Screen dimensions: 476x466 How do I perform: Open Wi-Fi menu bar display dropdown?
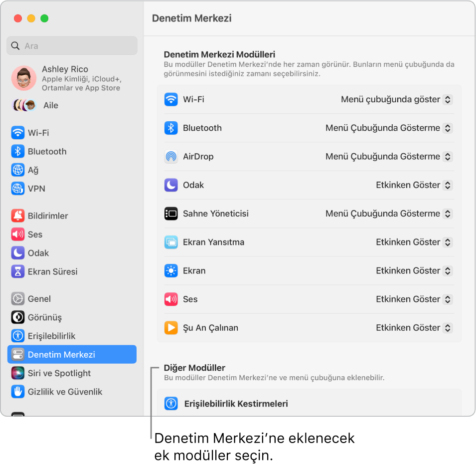(396, 99)
